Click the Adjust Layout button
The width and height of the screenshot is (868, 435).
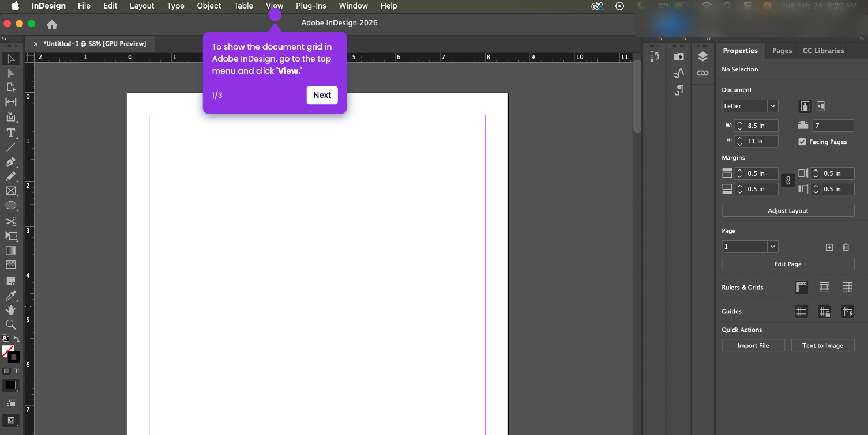click(x=788, y=211)
